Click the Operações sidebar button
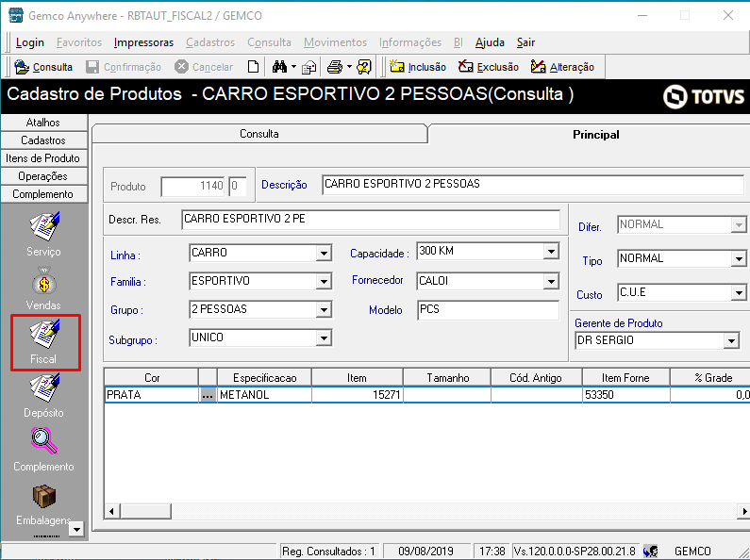Screen dimensions: 750x560 (43, 176)
